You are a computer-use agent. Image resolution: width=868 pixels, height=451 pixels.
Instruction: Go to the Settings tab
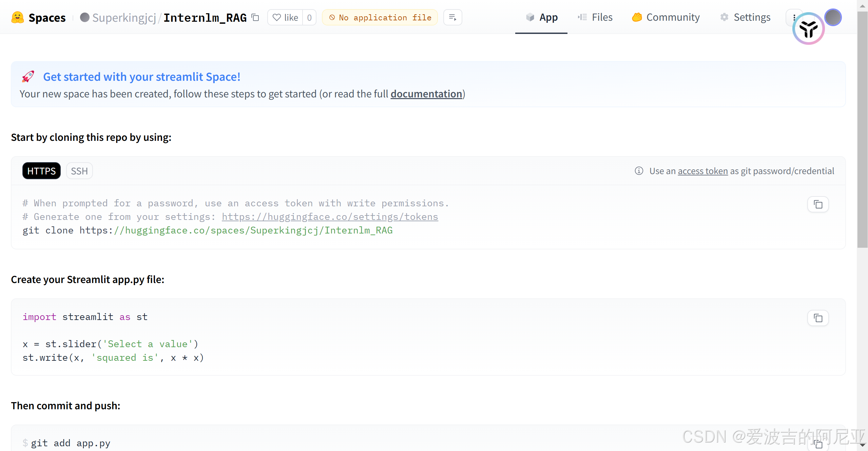746,17
